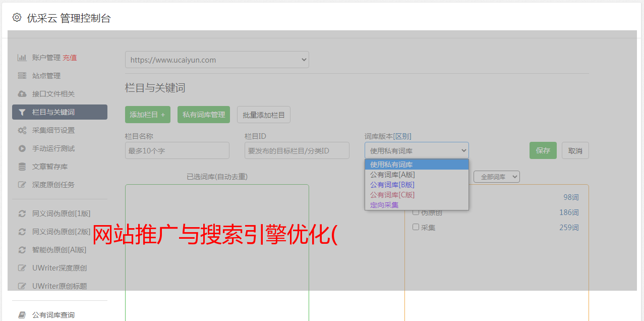Select the 定向采集 option
This screenshot has width=644, height=321.
(384, 205)
